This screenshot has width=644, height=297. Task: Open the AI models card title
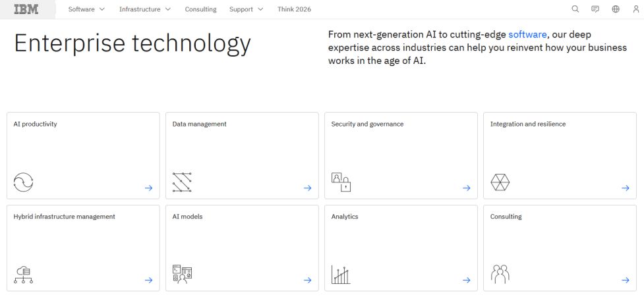(x=187, y=216)
